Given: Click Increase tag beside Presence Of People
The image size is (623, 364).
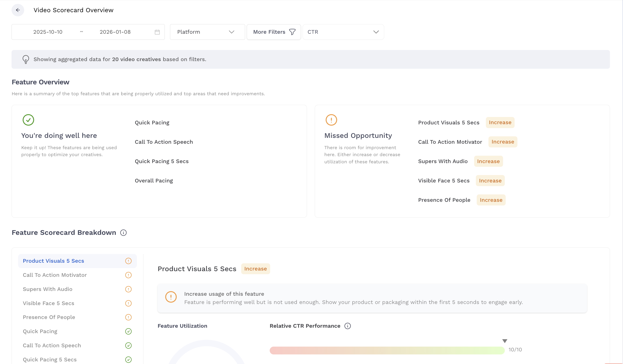Looking at the screenshot, I should 491,200.
